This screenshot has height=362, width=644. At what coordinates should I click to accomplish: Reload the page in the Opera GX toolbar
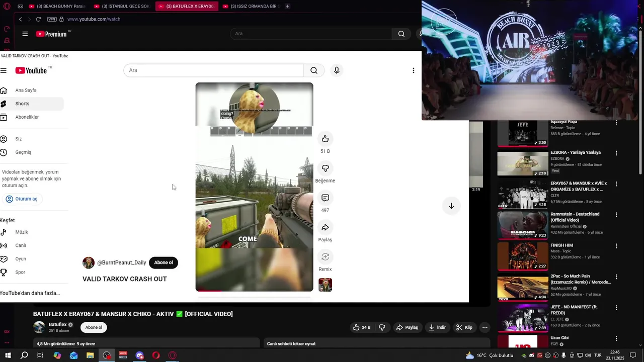pos(38,19)
